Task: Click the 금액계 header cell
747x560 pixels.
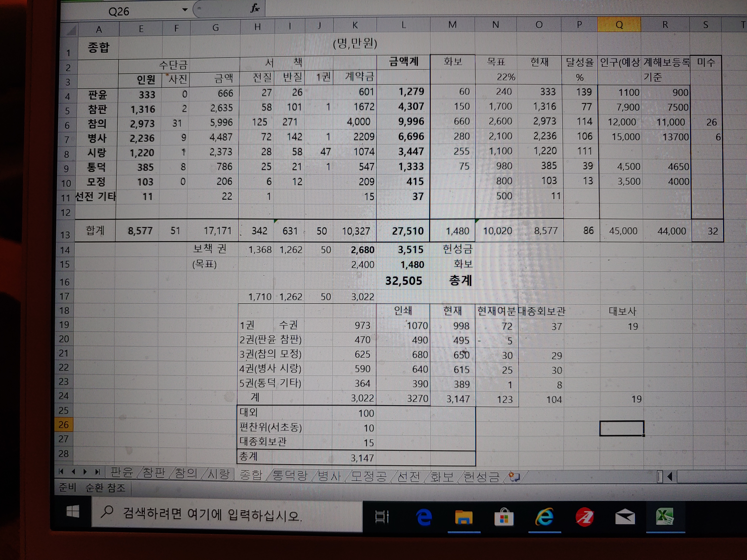Action: [x=403, y=61]
